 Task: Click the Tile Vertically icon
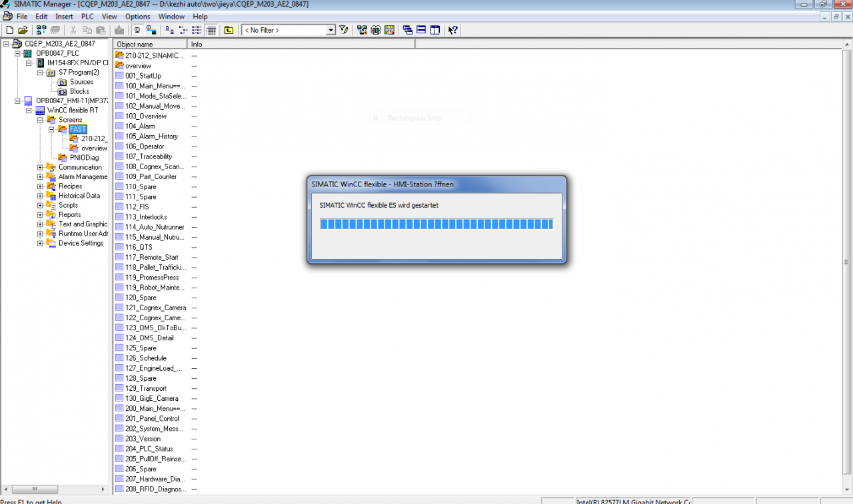click(x=435, y=30)
